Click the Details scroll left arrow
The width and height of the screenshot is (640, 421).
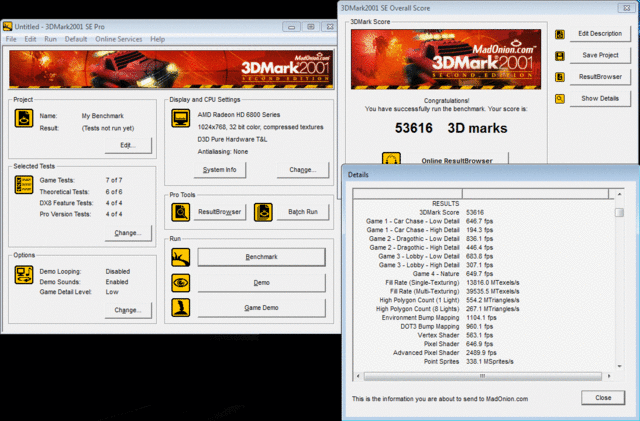click(x=358, y=376)
